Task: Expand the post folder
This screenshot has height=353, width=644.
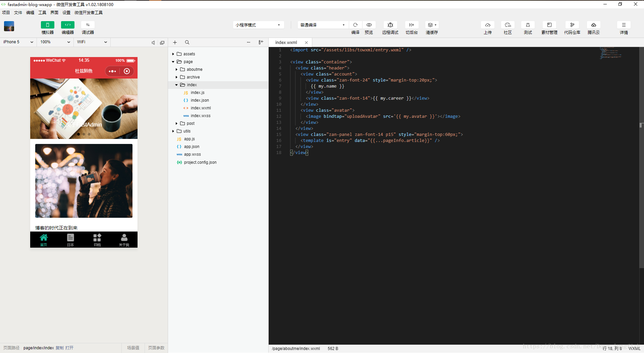Action: point(176,123)
